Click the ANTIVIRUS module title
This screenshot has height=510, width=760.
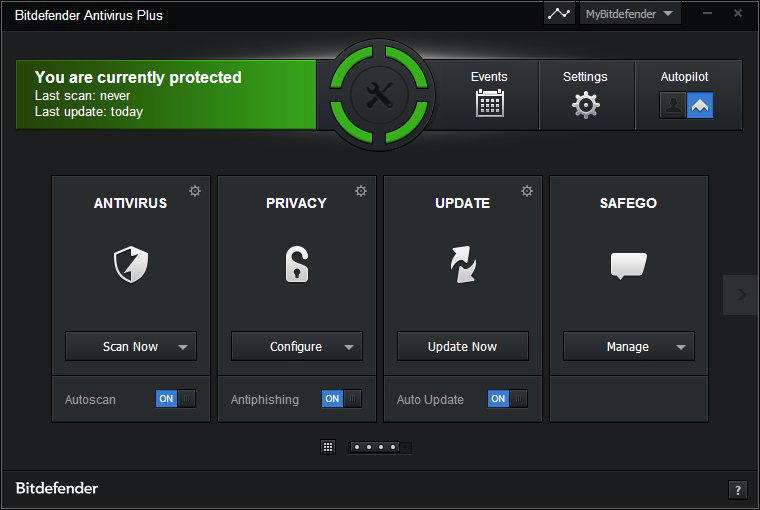[130, 203]
